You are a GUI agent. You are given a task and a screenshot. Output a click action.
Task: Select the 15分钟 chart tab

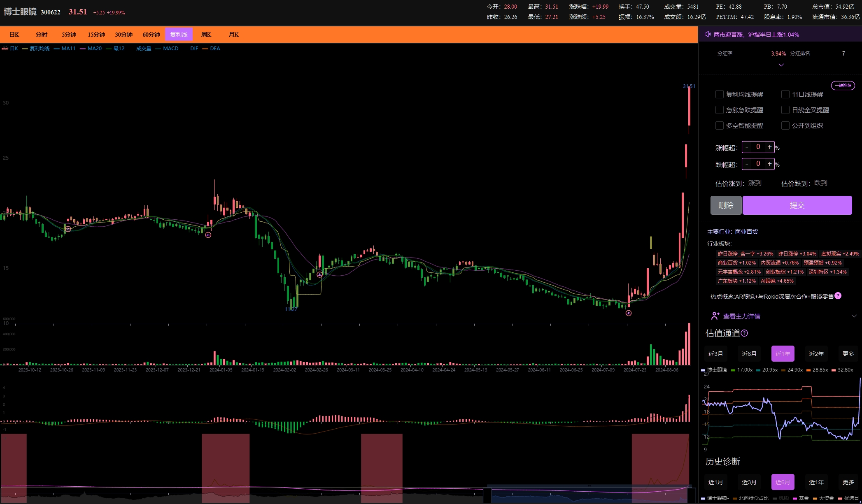(96, 35)
